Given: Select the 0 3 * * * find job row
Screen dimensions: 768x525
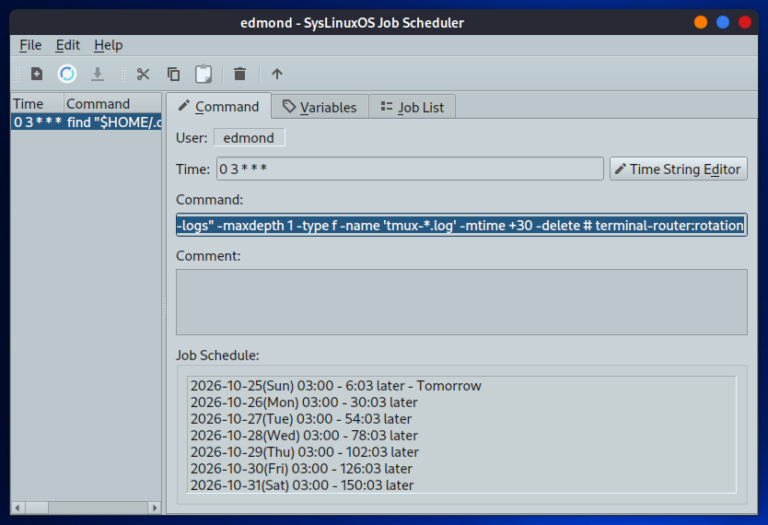Looking at the screenshot, I should [x=86, y=122].
